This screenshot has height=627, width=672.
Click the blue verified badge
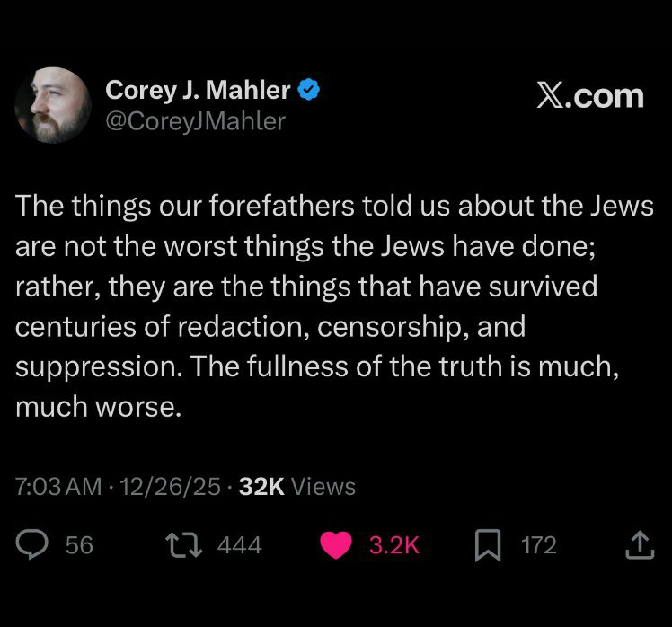[x=310, y=91]
